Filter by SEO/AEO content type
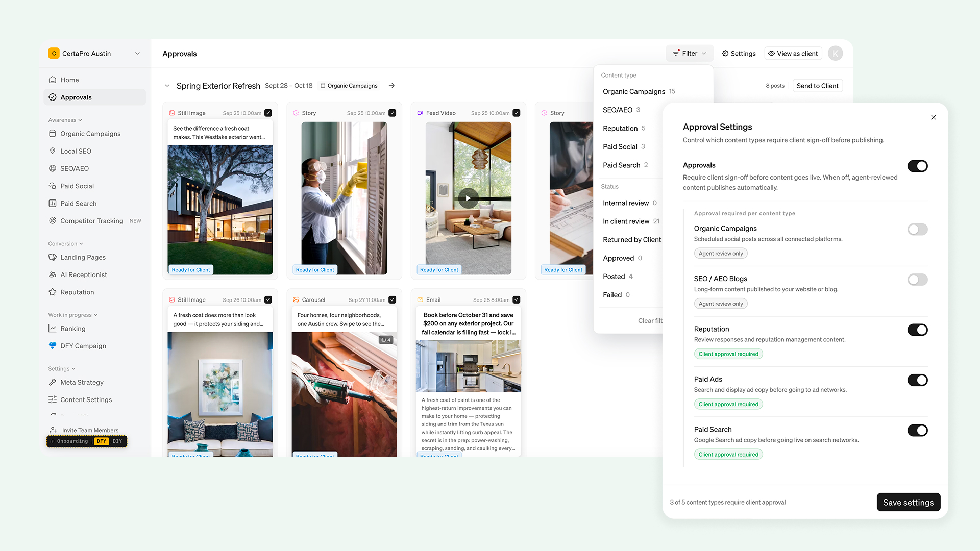This screenshot has height=551, width=980. pyautogui.click(x=621, y=110)
